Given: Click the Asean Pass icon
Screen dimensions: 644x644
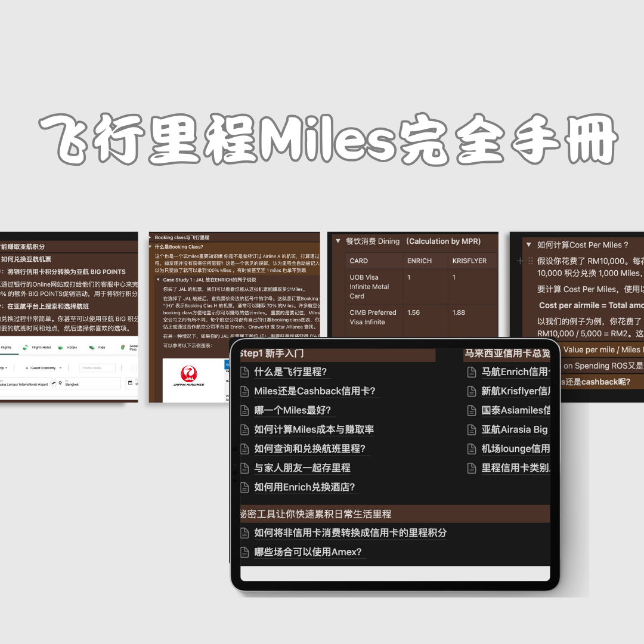Looking at the screenshot, I should point(123,348).
